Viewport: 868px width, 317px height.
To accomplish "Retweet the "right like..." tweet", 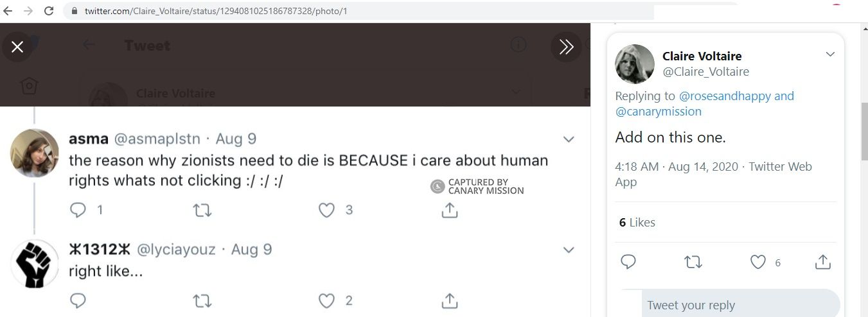I will (202, 300).
